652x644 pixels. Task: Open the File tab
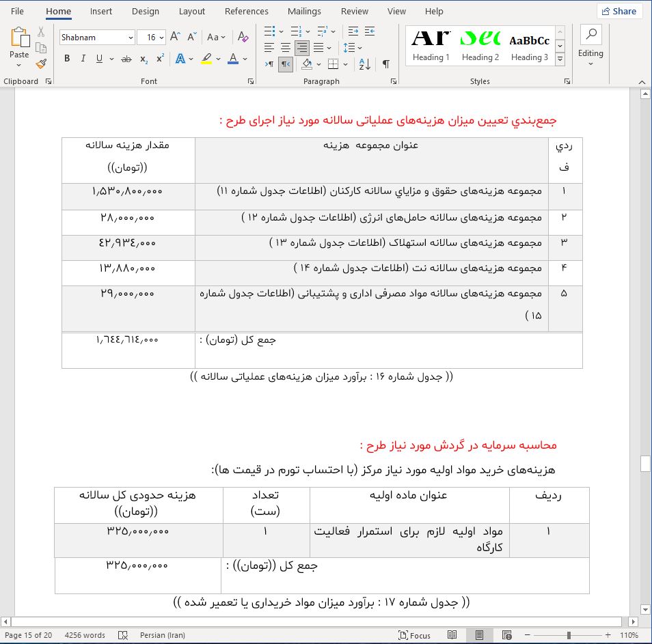pyautogui.click(x=17, y=11)
